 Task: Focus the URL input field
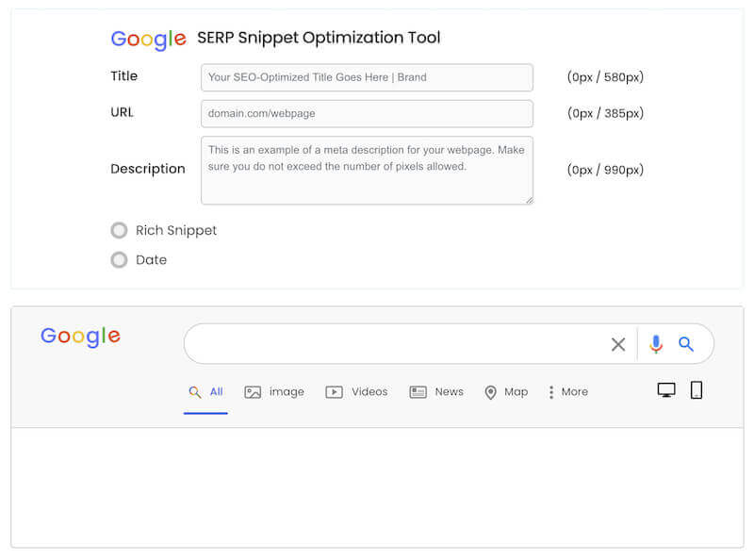pos(367,113)
